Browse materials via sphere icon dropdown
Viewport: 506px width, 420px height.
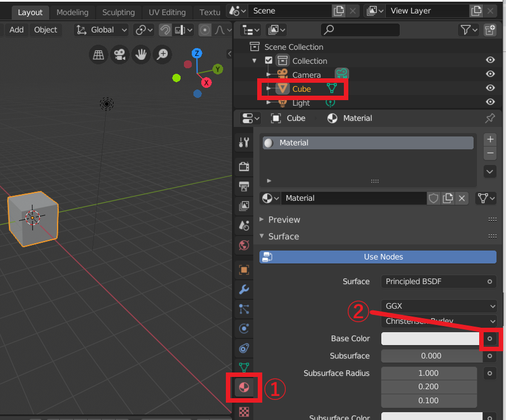(270, 198)
